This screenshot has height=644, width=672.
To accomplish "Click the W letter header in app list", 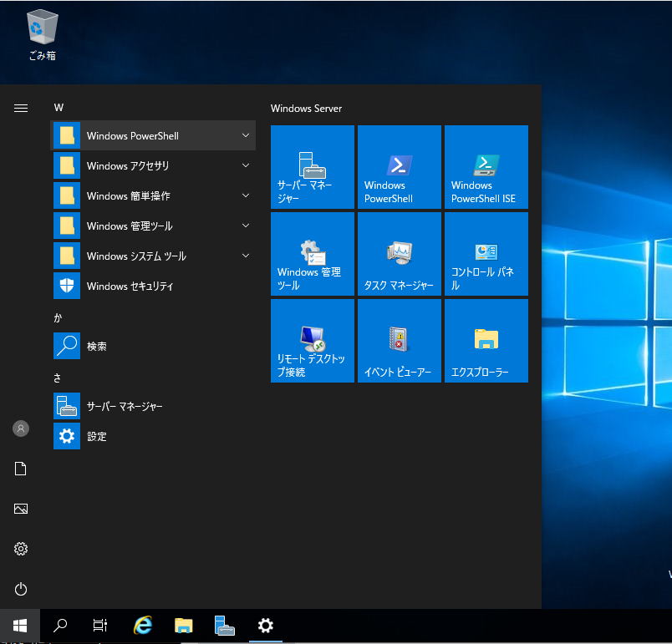I will [x=59, y=108].
